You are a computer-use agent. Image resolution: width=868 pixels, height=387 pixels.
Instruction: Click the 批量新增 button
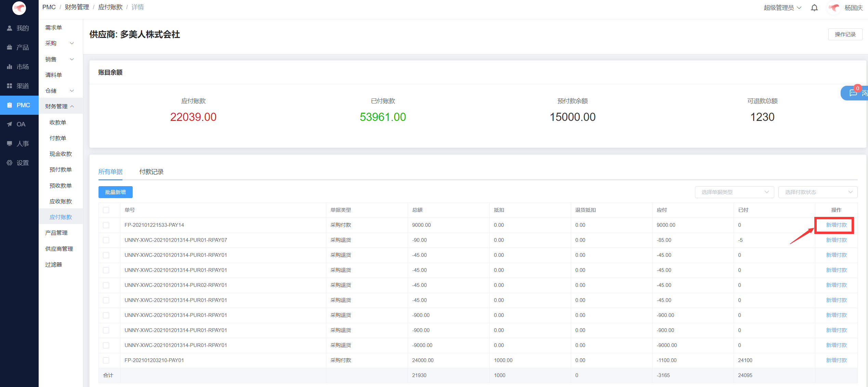point(115,192)
